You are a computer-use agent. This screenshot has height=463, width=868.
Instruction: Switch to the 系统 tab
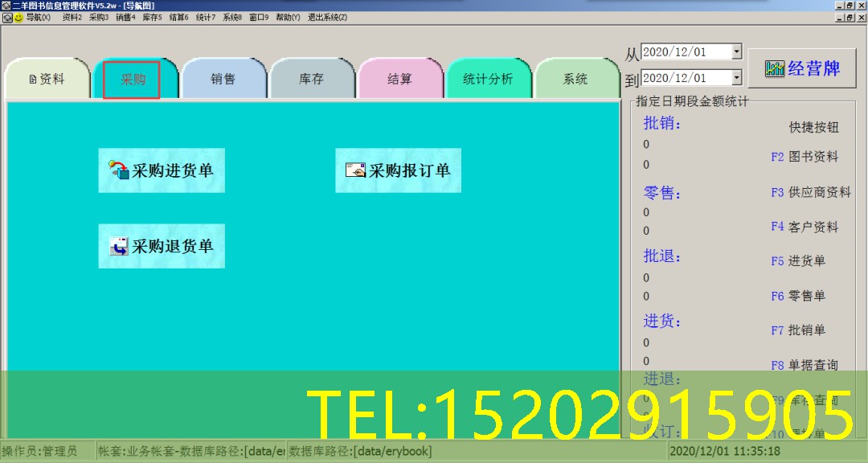[x=575, y=79]
